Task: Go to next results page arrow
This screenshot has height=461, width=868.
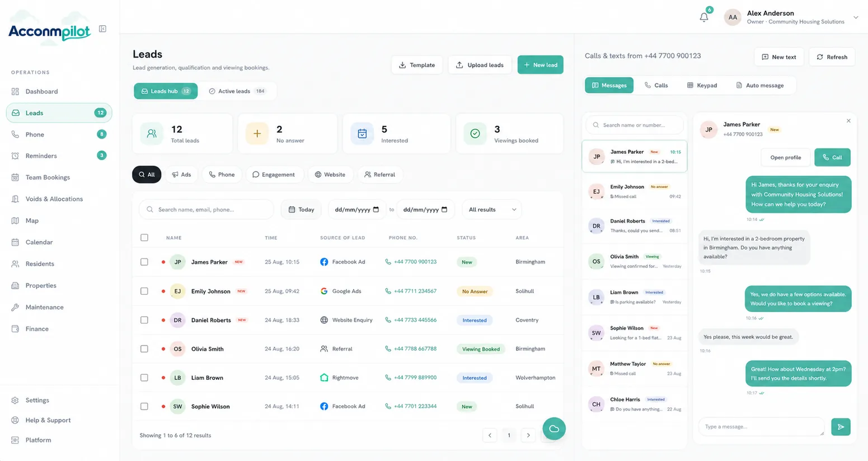Action: tap(528, 435)
